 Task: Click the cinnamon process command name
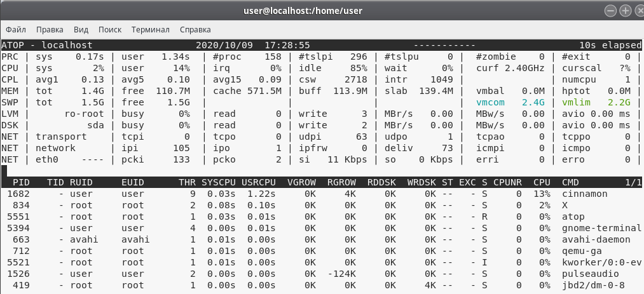tap(584, 194)
